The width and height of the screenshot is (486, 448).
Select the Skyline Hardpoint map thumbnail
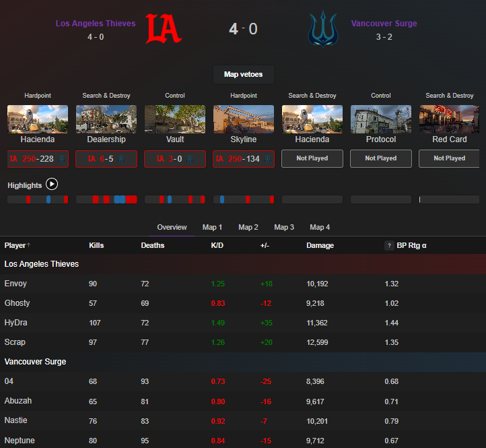point(244,119)
